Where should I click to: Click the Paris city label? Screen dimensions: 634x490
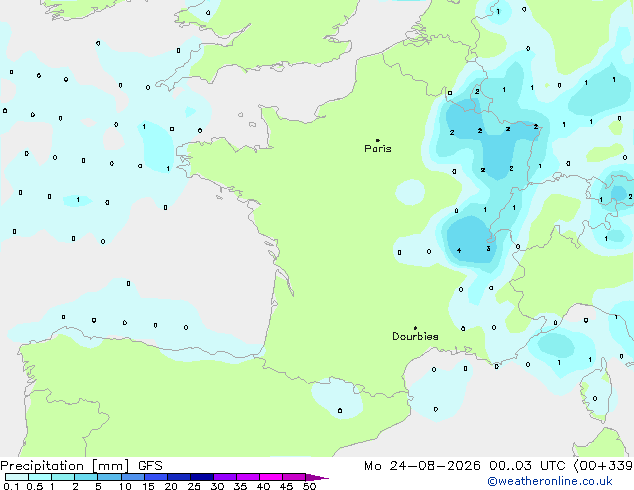point(378,149)
